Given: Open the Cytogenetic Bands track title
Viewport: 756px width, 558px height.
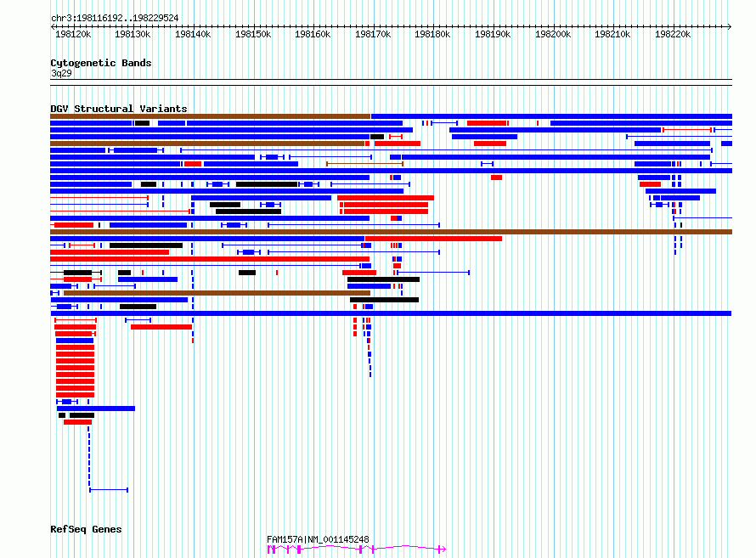Looking at the screenshot, I should pyautogui.click(x=101, y=63).
